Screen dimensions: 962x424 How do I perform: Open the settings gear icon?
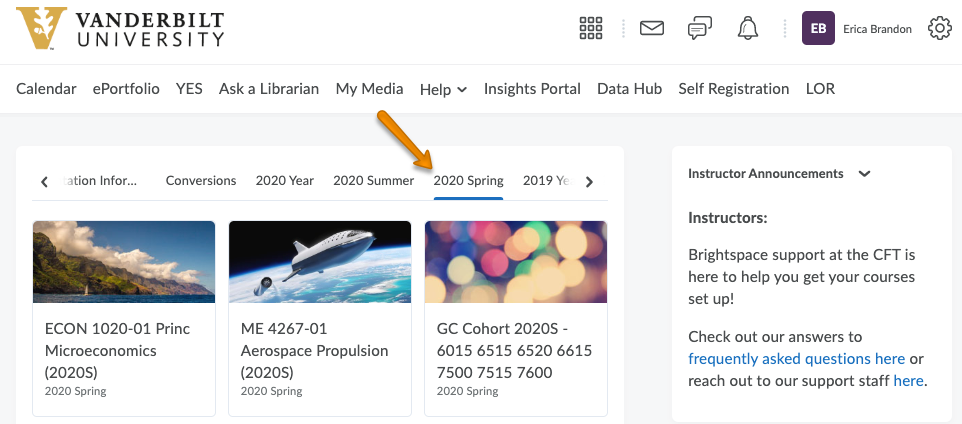939,29
